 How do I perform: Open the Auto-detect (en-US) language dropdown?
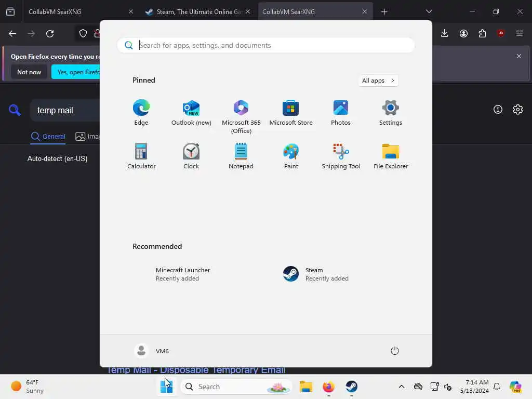pyautogui.click(x=57, y=158)
